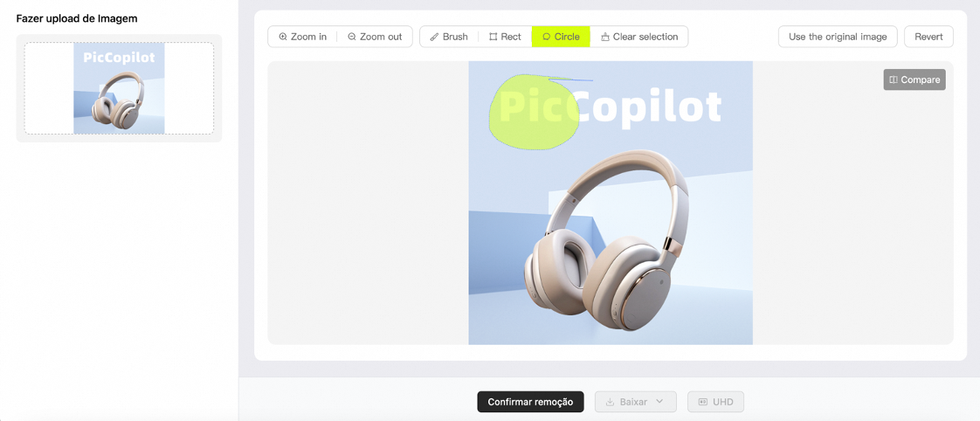Expand the Baixar dropdown chevron

[659, 402]
